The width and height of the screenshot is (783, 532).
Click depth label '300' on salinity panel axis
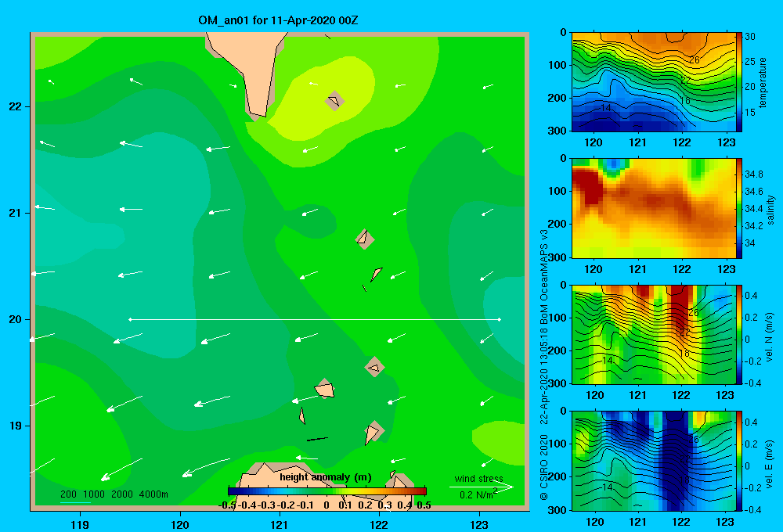[x=558, y=257]
